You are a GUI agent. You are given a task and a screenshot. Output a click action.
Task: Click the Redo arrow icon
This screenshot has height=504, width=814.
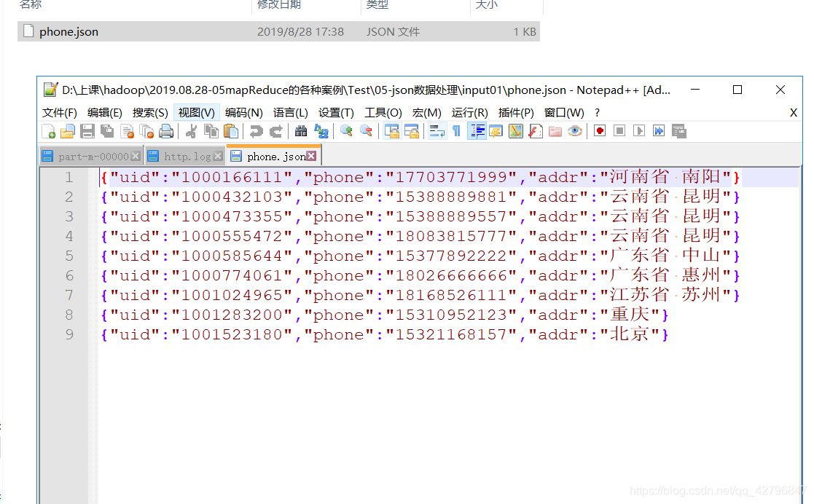click(275, 131)
